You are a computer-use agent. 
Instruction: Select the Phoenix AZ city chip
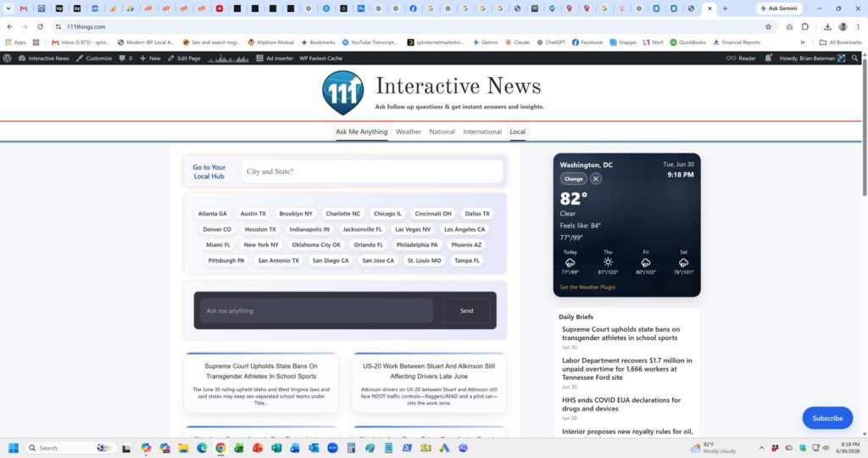(x=466, y=245)
